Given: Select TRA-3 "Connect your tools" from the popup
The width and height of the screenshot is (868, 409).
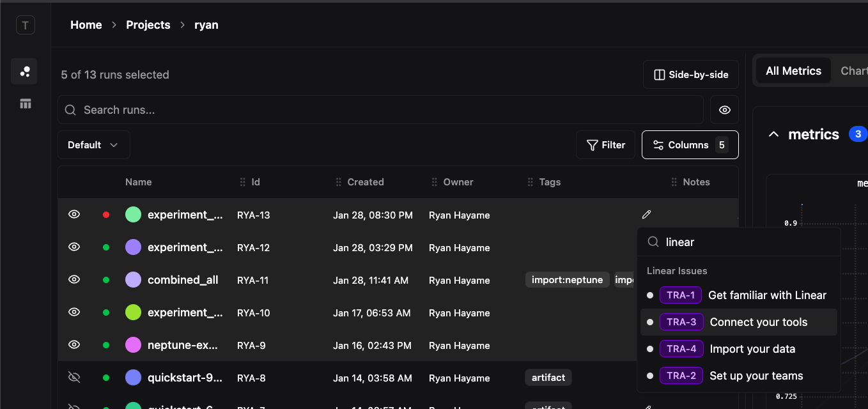Looking at the screenshot, I should (x=738, y=321).
